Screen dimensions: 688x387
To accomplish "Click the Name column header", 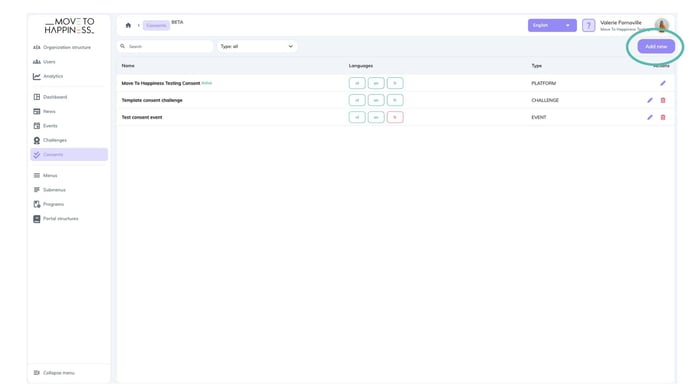I will (x=128, y=66).
